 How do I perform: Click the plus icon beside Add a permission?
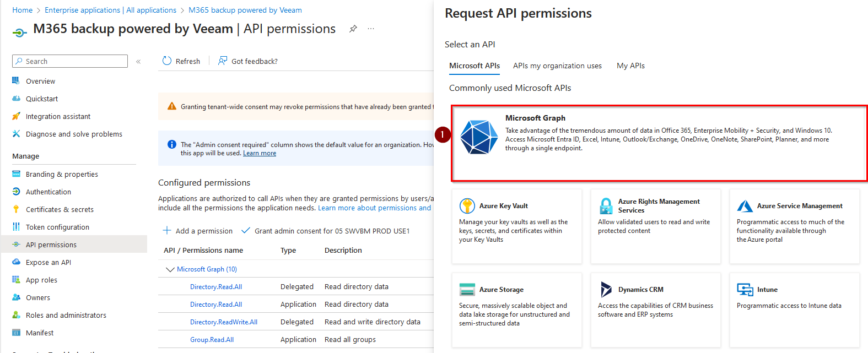pos(167,230)
